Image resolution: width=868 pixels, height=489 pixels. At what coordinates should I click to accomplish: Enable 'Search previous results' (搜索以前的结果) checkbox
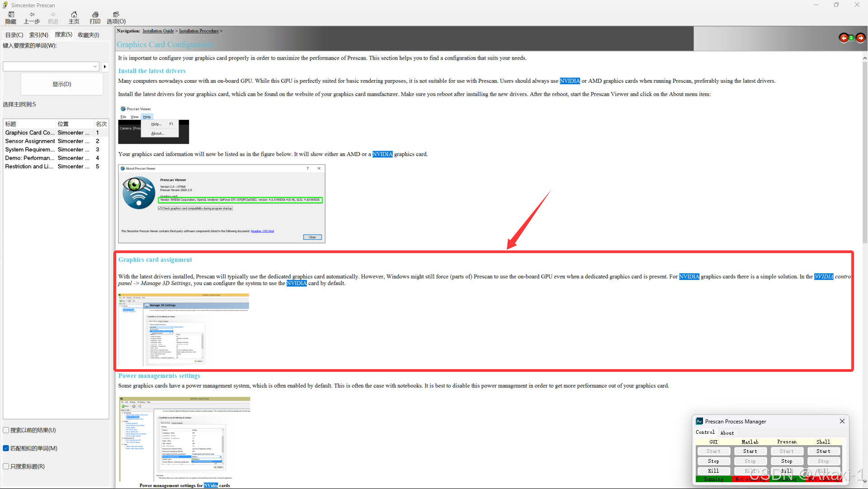6,430
